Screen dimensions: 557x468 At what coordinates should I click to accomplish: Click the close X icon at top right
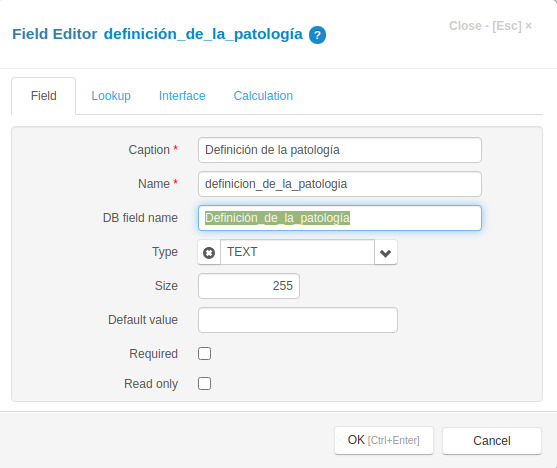point(529,26)
